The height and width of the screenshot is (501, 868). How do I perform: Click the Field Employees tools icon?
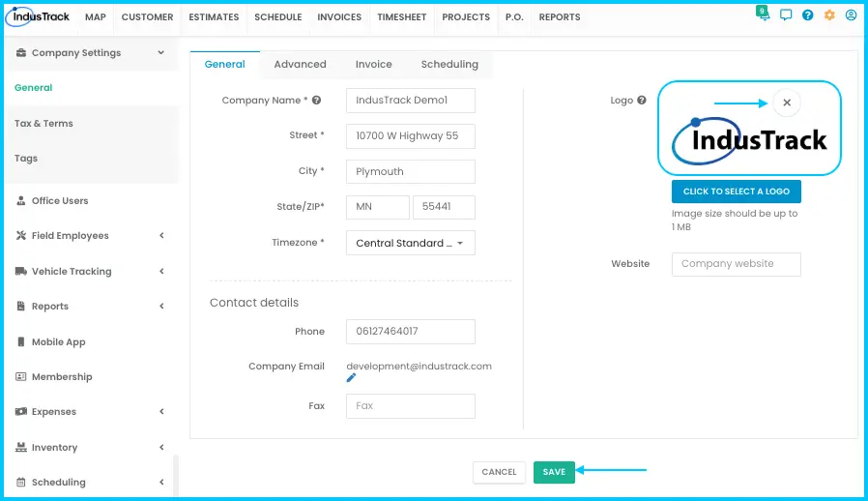[x=21, y=236]
